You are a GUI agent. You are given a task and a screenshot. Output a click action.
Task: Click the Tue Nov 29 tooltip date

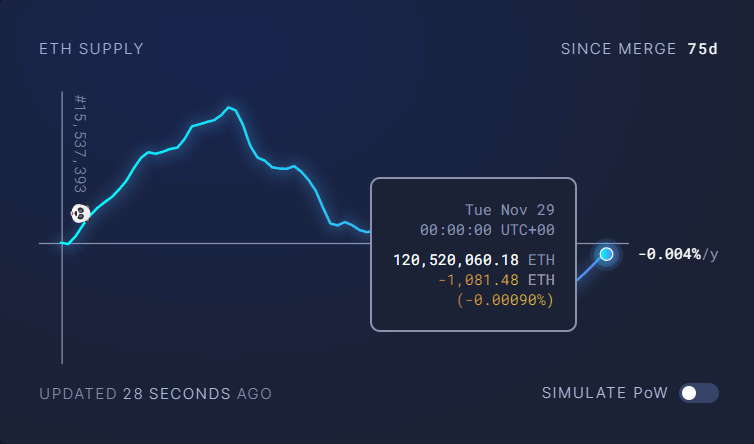click(x=510, y=210)
